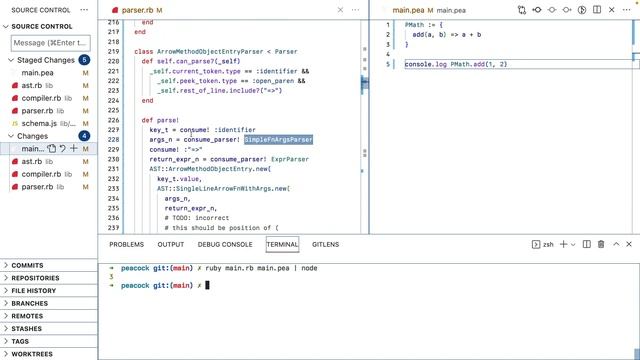Screen dimensions: 640x360
Task: Open parser.rb editor group more actions
Action: [356, 10]
